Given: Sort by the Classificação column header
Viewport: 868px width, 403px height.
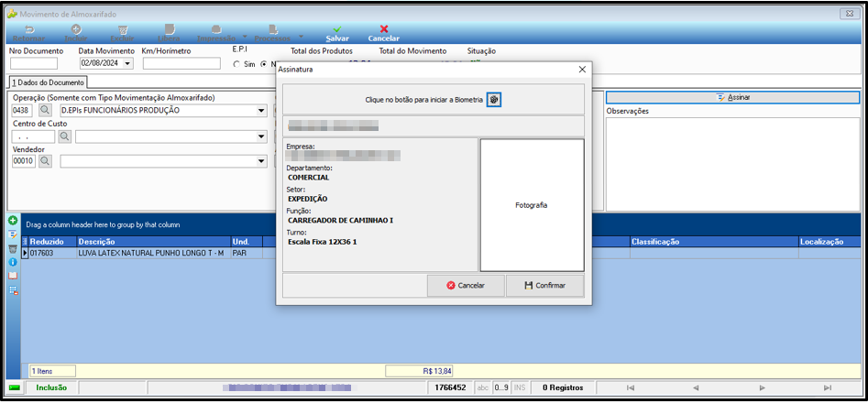Looking at the screenshot, I should [714, 242].
